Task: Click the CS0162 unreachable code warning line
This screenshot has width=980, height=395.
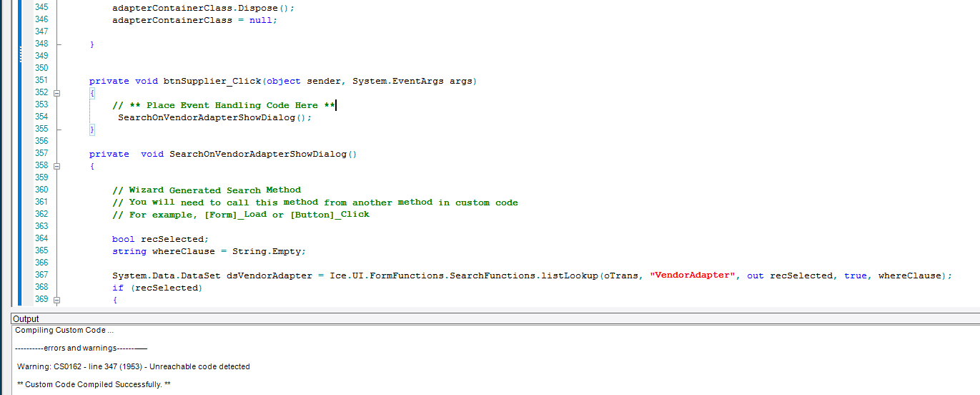Action: 134,366
